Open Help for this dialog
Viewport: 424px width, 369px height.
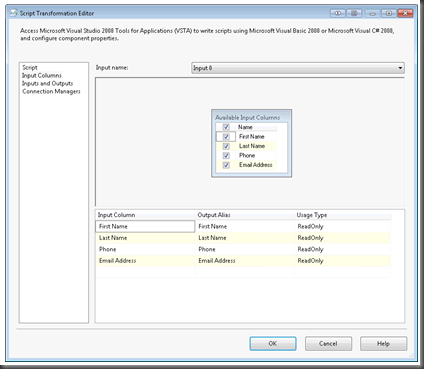point(383,343)
